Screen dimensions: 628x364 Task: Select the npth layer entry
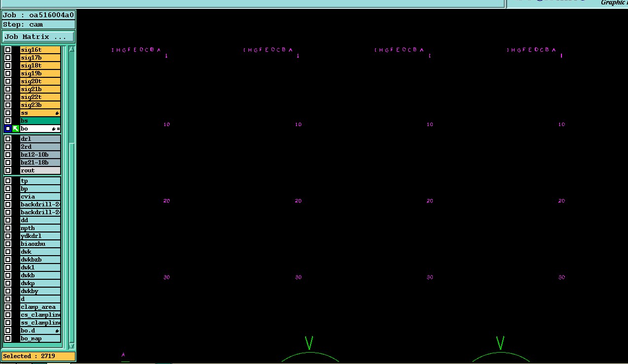coord(40,228)
